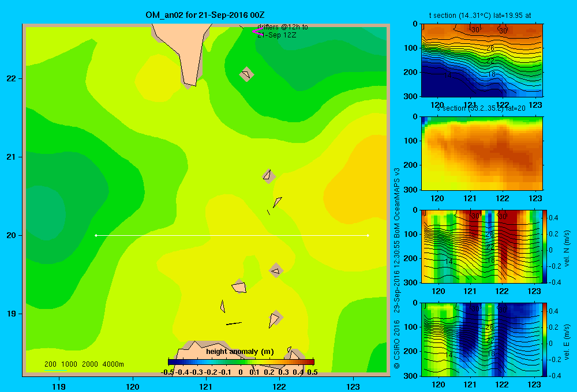Click the "-0.5" tick on height anomaly scale

click(167, 372)
